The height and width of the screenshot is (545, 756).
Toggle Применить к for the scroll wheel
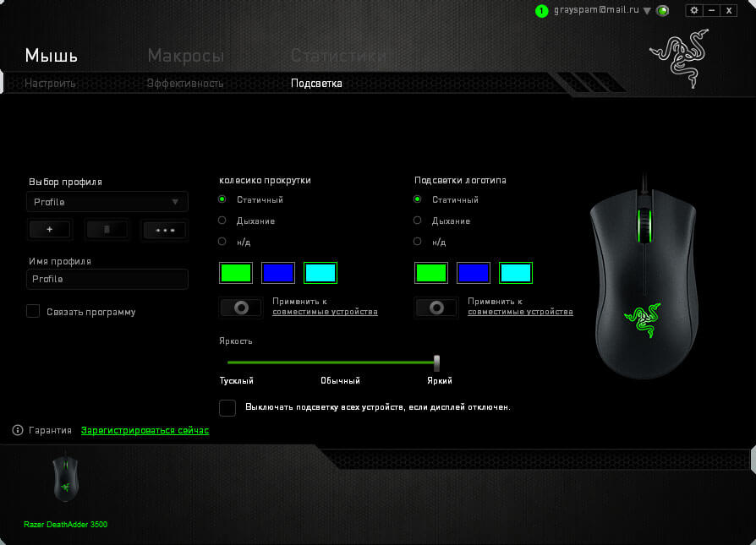[x=240, y=306]
